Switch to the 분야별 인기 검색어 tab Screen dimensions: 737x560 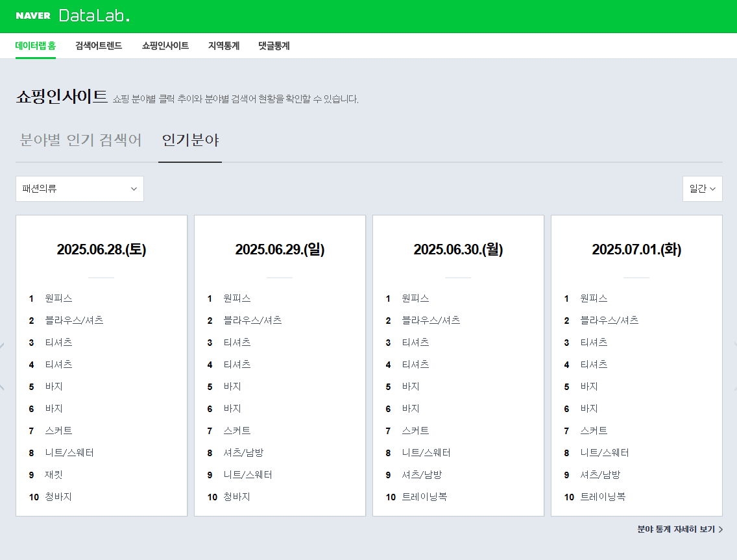point(80,140)
